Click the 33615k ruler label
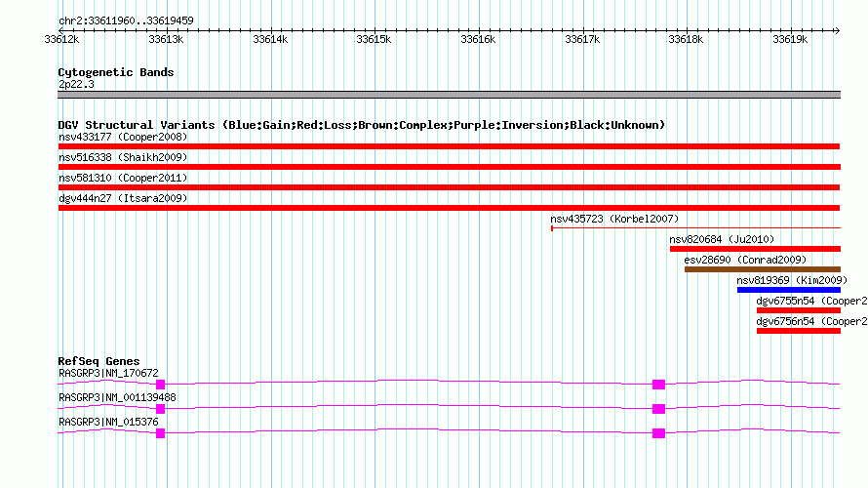Screen dimensions: 868x488 (374, 39)
